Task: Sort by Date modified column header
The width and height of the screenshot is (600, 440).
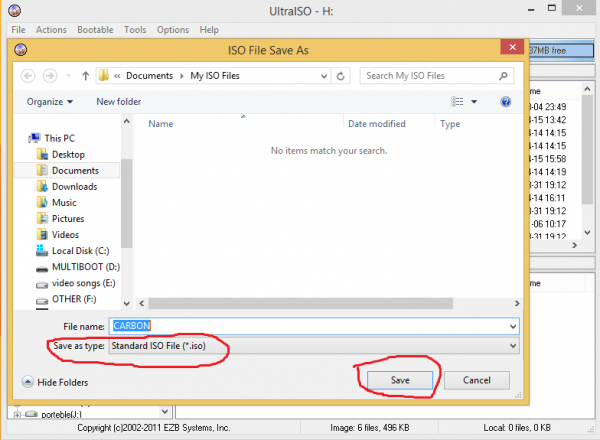Action: pos(377,124)
